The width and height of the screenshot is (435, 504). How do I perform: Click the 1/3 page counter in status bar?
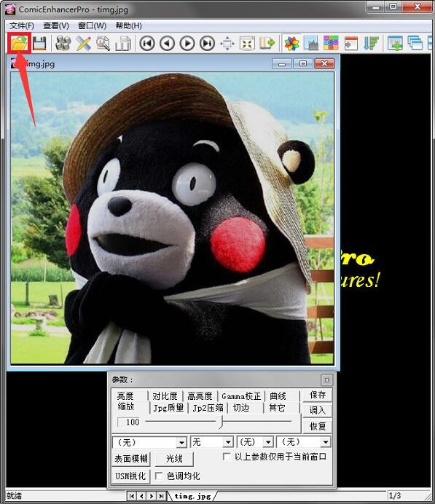pyautogui.click(x=395, y=496)
